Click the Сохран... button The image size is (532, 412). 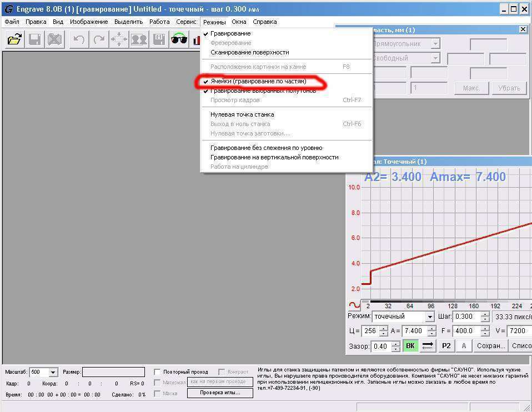coord(490,346)
